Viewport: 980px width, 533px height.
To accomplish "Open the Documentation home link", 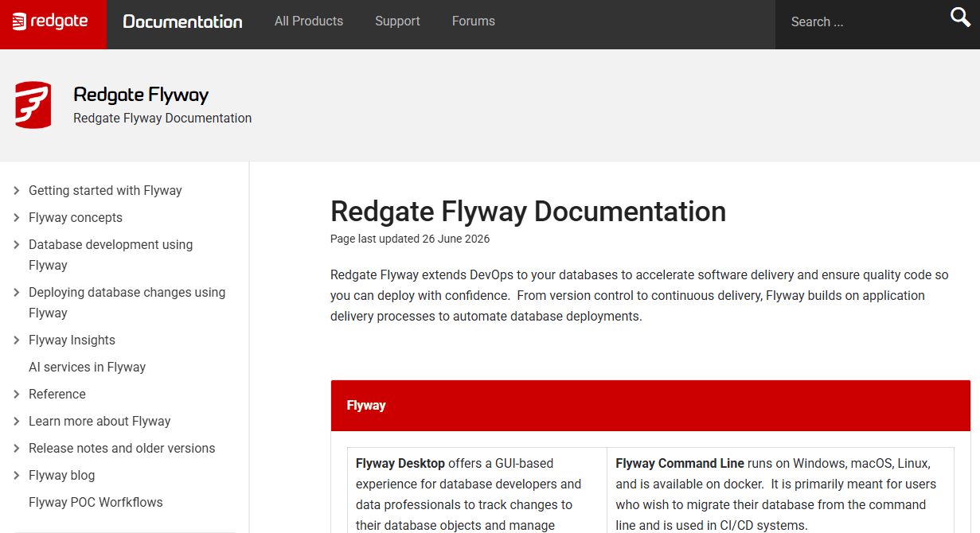I will tap(182, 22).
